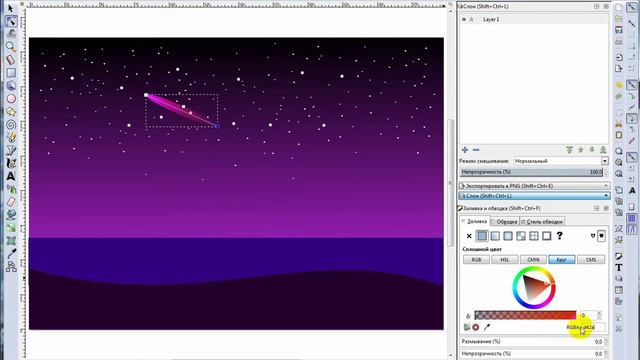
Task: Adjust the alpha value spinner arrows
Action: pyautogui.click(x=599, y=315)
